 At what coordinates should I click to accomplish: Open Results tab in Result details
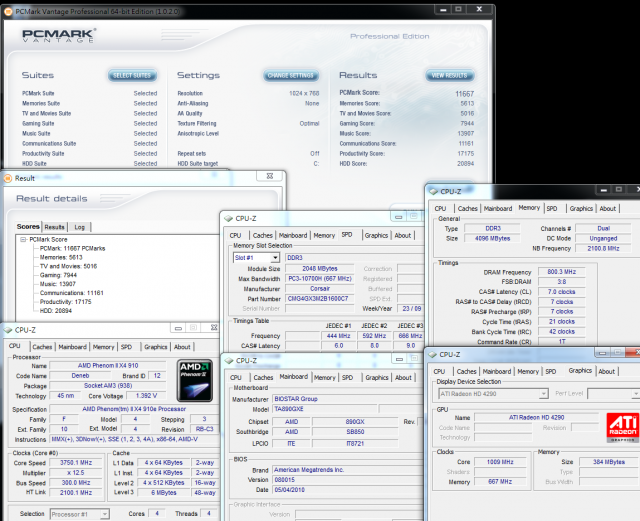[54, 227]
